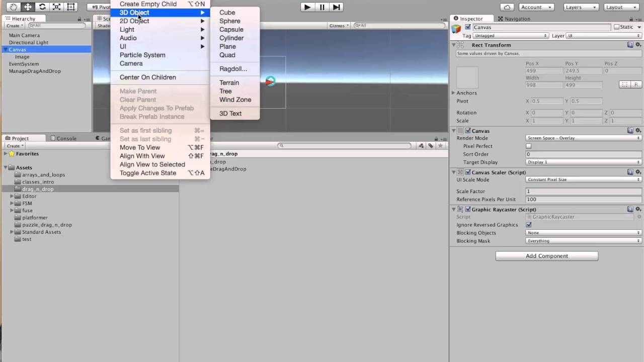Open the Render Mode dropdown
This screenshot has height=362, width=644.
pyautogui.click(x=583, y=138)
